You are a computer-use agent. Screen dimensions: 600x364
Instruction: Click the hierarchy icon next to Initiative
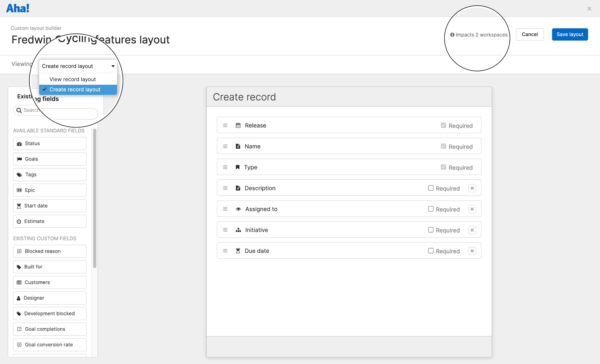[238, 230]
